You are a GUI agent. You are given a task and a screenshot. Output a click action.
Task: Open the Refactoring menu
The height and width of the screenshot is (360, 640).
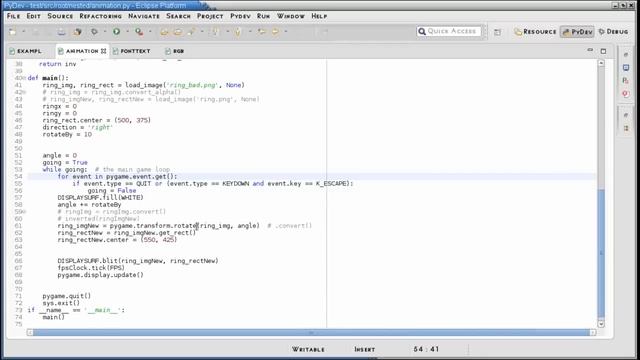coord(100,16)
